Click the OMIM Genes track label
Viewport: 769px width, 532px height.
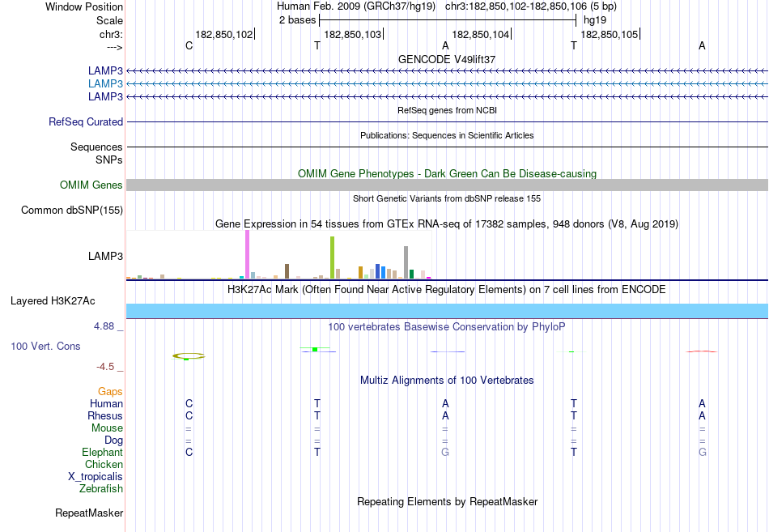(x=91, y=185)
